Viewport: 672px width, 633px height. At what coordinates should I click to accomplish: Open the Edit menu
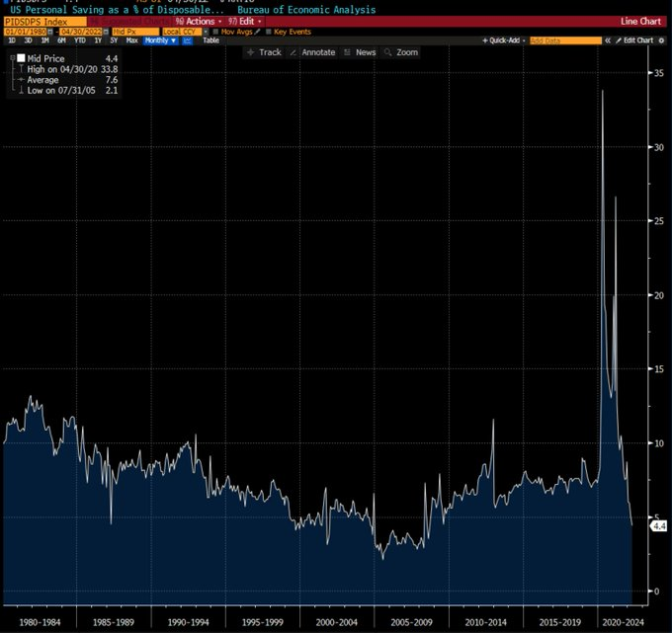coord(245,22)
